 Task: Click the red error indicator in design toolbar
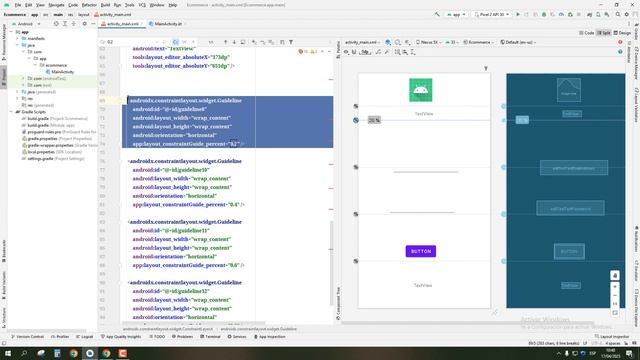(x=620, y=42)
